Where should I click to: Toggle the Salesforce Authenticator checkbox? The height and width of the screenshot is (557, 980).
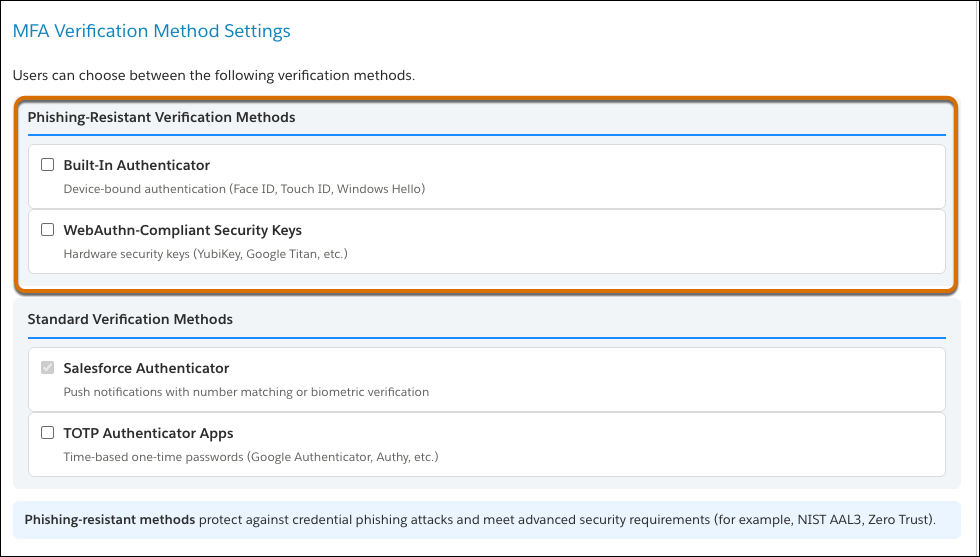48,368
